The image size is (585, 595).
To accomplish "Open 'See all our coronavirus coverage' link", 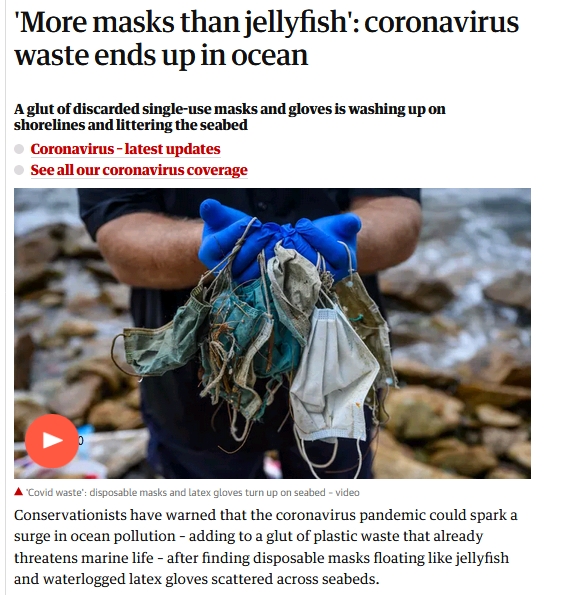I will tap(139, 170).
